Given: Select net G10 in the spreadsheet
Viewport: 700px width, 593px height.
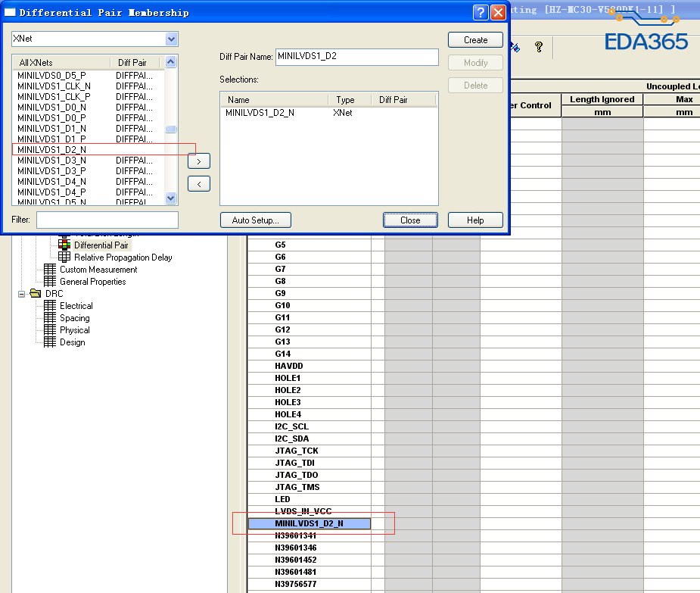Looking at the screenshot, I should click(x=282, y=306).
